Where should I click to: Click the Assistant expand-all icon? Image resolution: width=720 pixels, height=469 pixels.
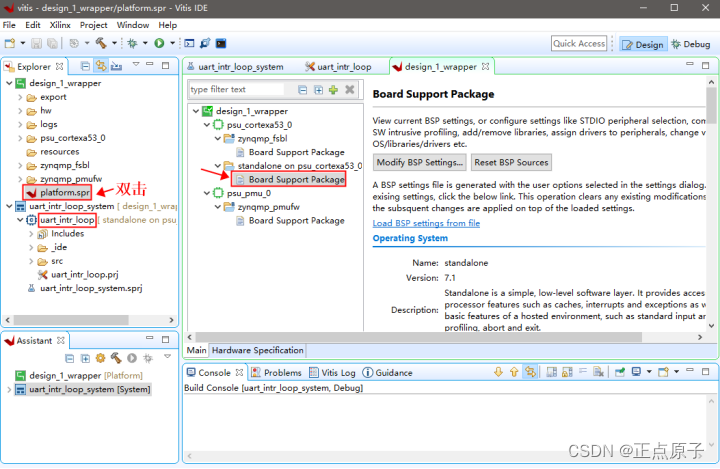click(85, 358)
